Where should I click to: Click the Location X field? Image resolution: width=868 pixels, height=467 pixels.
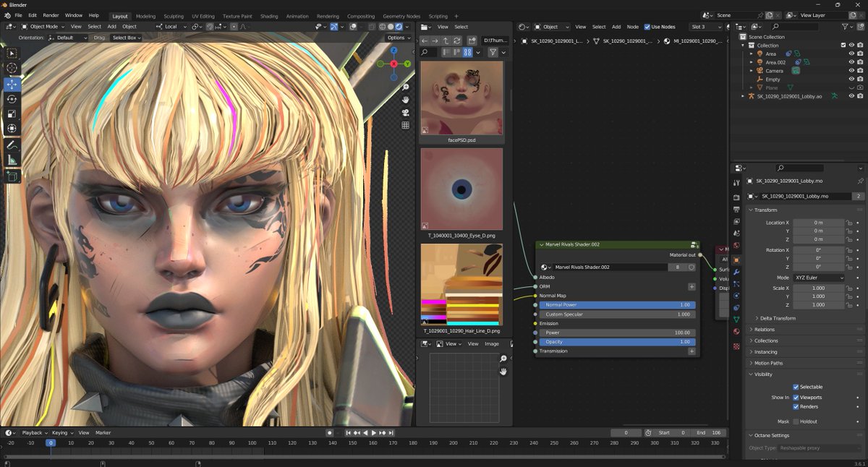[x=819, y=223]
